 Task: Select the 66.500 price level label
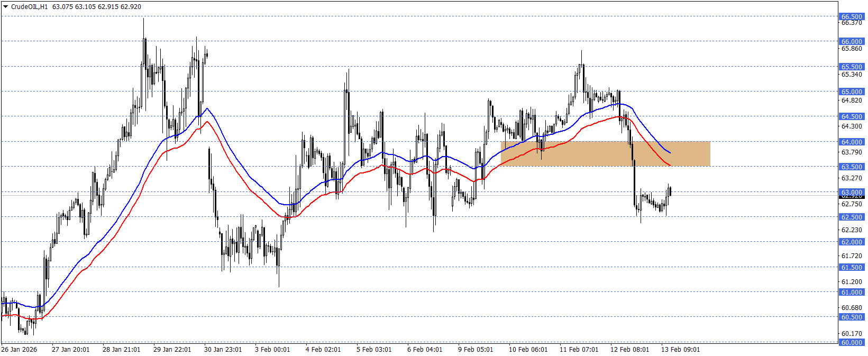pyautogui.click(x=852, y=17)
